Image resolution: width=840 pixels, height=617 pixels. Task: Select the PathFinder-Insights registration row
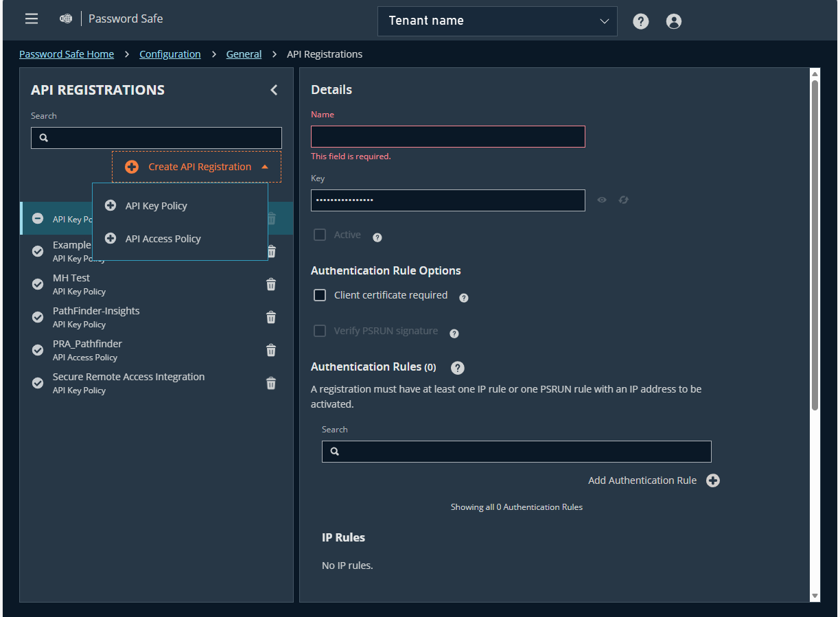coord(156,317)
